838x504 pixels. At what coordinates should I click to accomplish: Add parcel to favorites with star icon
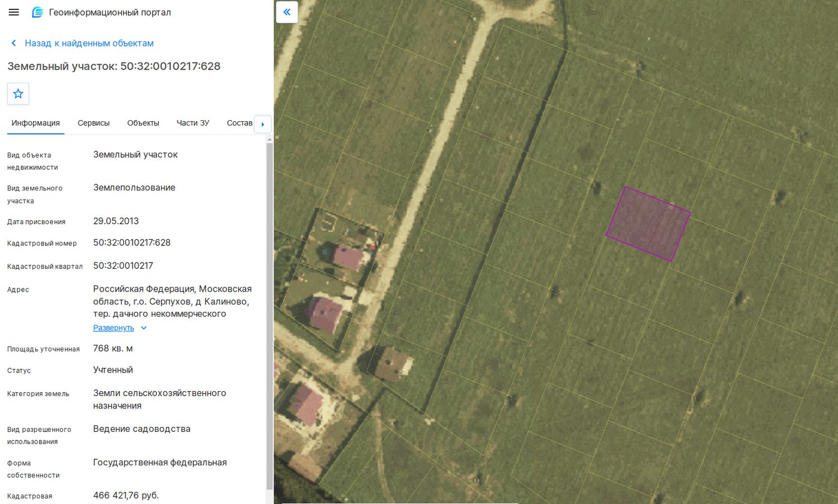(x=18, y=94)
